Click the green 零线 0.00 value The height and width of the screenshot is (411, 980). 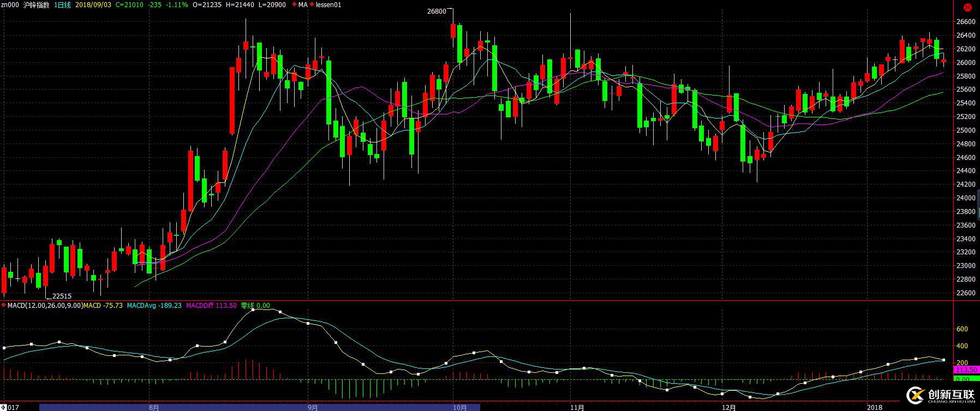point(255,306)
